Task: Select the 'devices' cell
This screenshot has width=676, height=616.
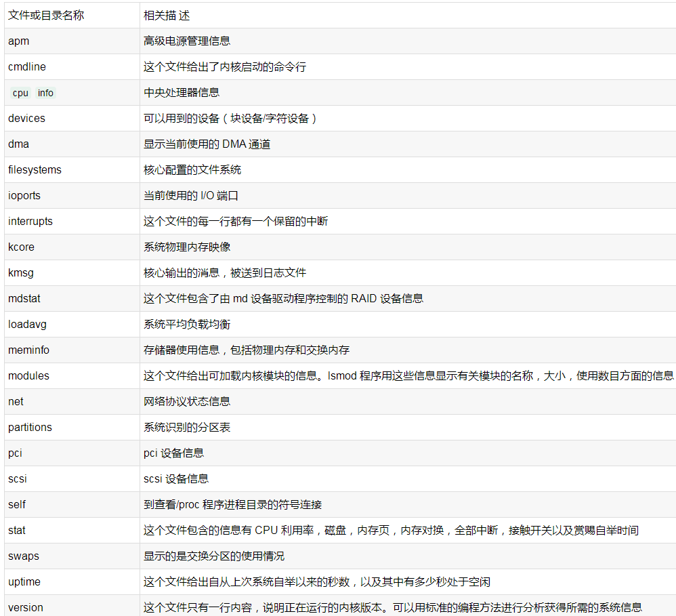Action: [72, 118]
